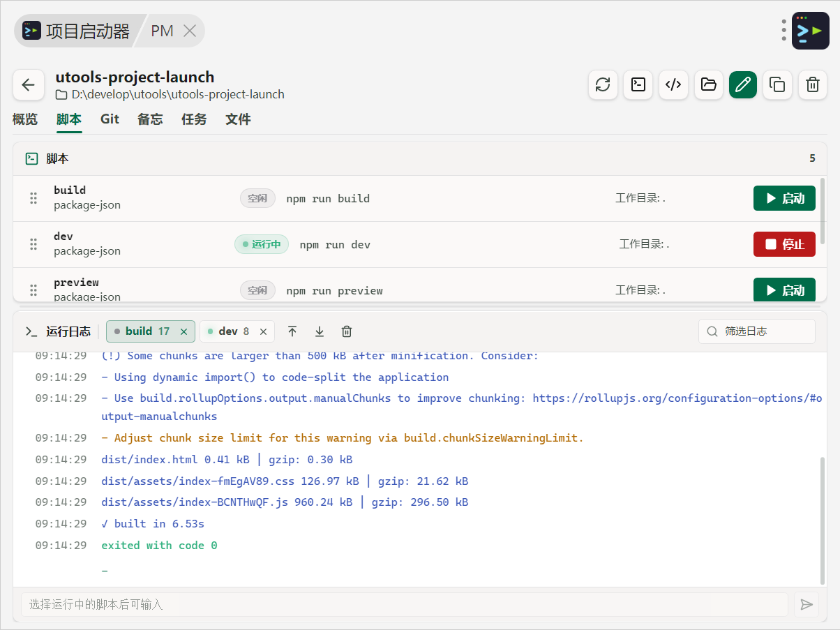840x630 pixels.
Task: Click the plugin logo icon at top right
Action: 810,31
